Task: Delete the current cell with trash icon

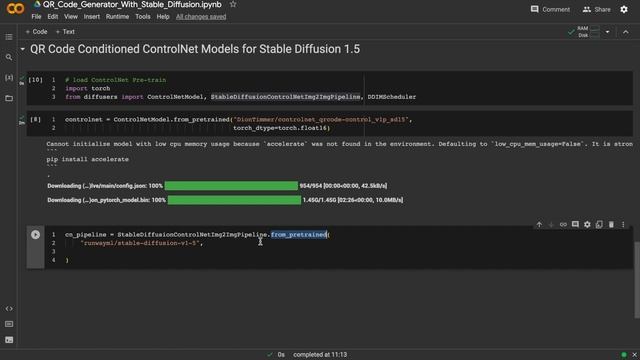Action: [x=611, y=224]
